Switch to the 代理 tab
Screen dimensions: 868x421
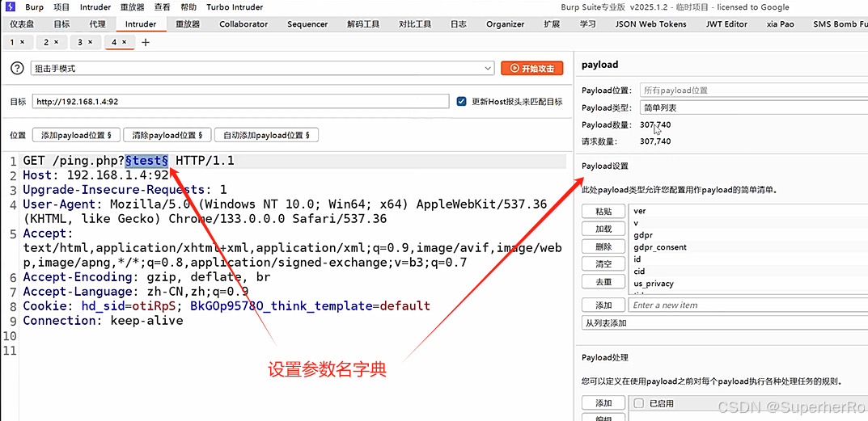pos(97,23)
